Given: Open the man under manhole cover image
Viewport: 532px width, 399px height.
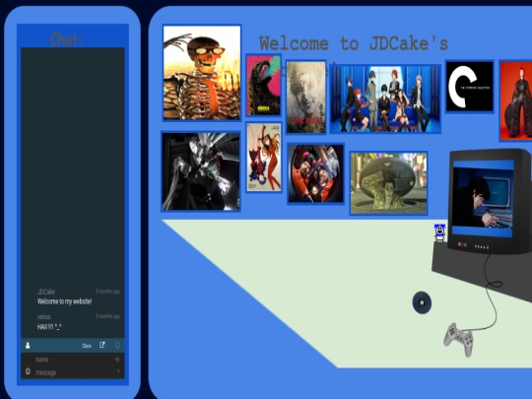Looking at the screenshot, I should coord(388,183).
